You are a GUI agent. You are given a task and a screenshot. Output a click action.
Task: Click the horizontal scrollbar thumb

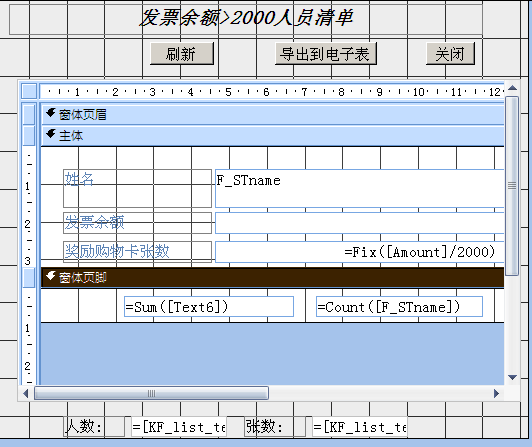(x=151, y=394)
